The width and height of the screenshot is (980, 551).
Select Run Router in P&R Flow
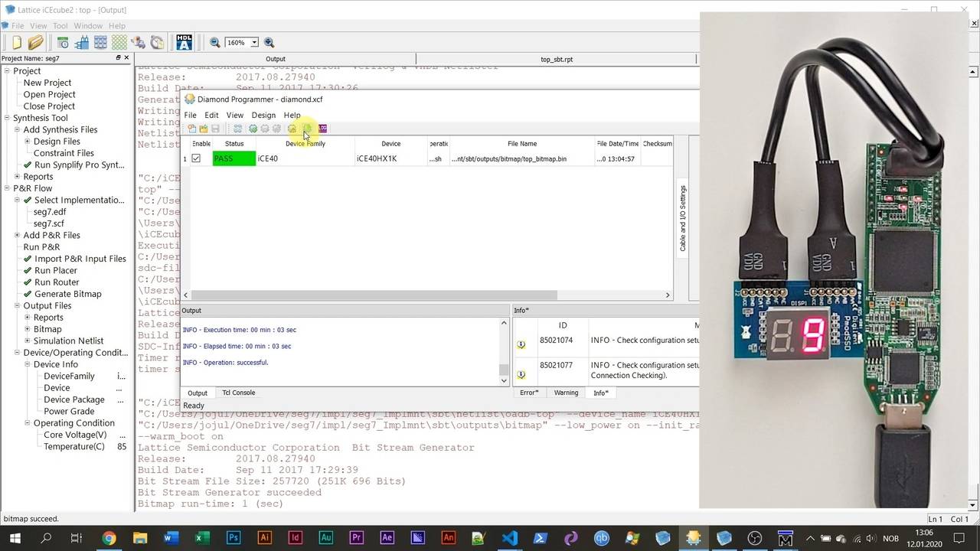(x=57, y=282)
